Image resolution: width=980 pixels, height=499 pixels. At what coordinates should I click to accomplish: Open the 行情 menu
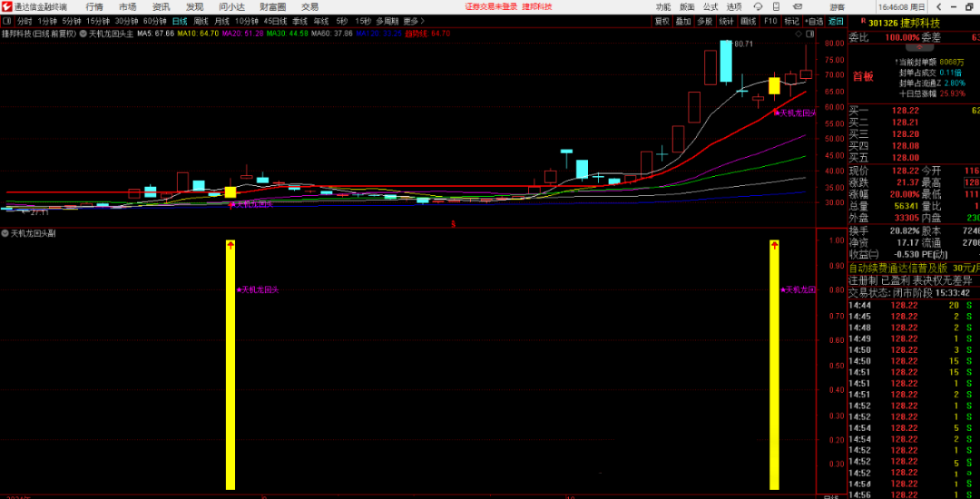94,6
